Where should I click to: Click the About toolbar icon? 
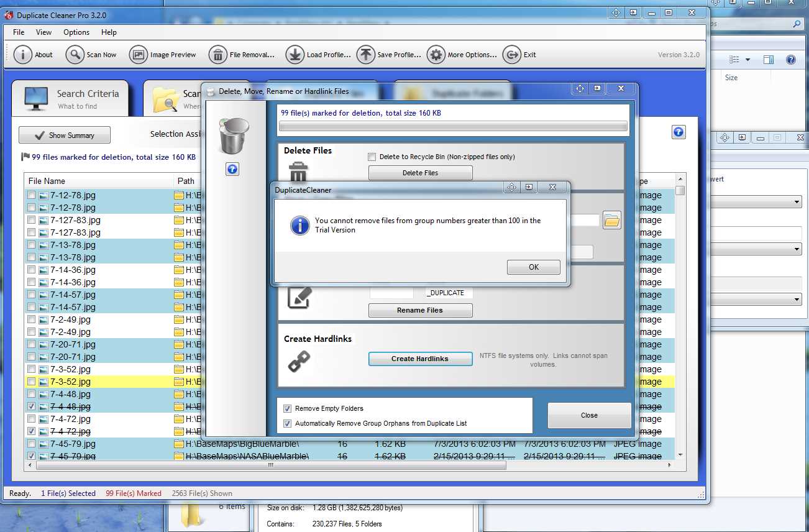[x=23, y=55]
